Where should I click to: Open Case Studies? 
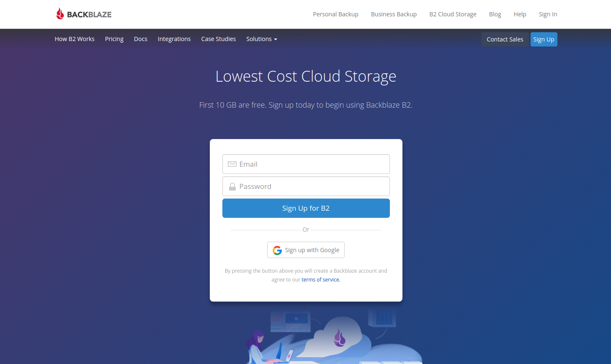coord(219,39)
